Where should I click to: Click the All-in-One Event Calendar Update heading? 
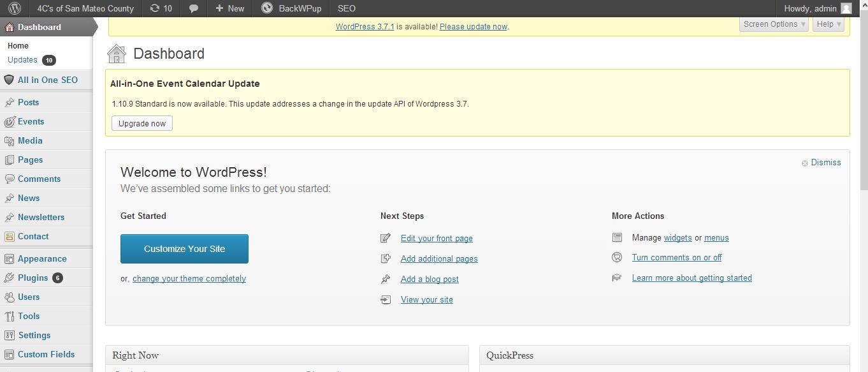(185, 84)
